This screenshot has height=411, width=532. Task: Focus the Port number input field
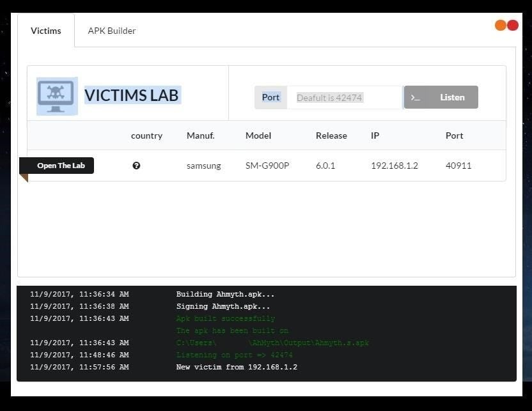point(344,98)
